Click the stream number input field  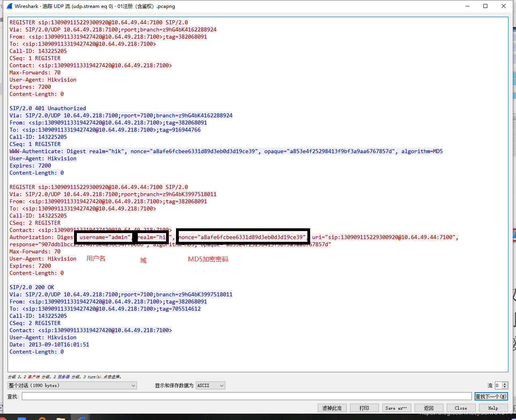click(x=498, y=385)
